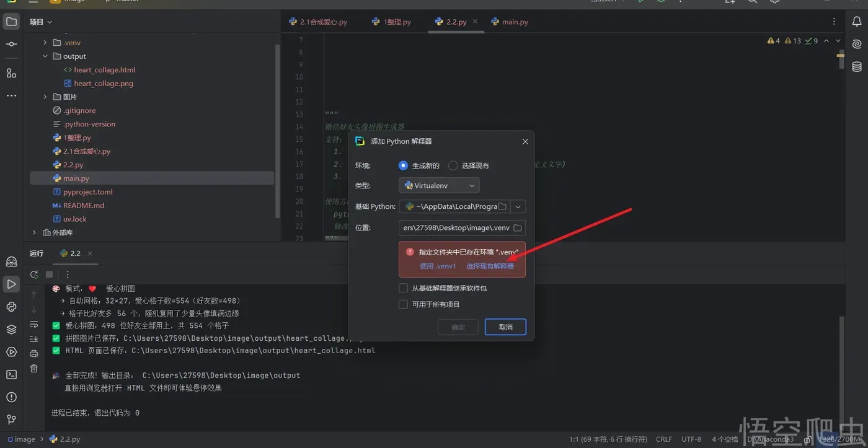Enable 可用于所有项目 checkbox

(x=404, y=304)
